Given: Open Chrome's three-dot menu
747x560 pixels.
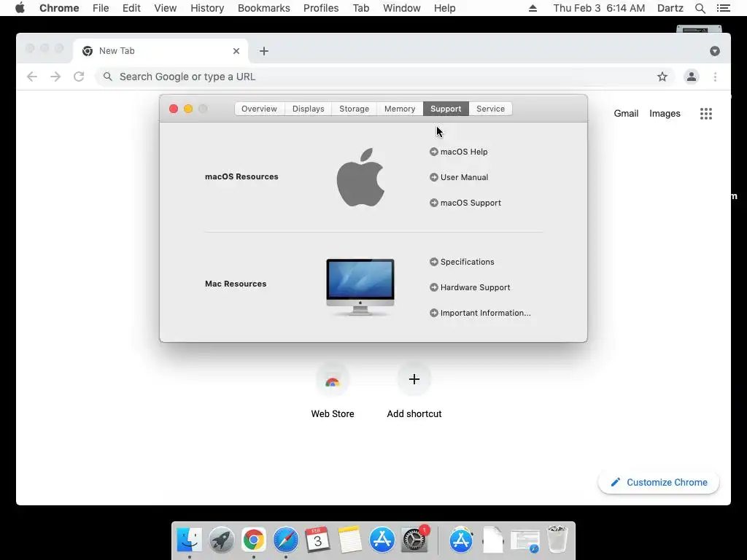Looking at the screenshot, I should point(715,77).
